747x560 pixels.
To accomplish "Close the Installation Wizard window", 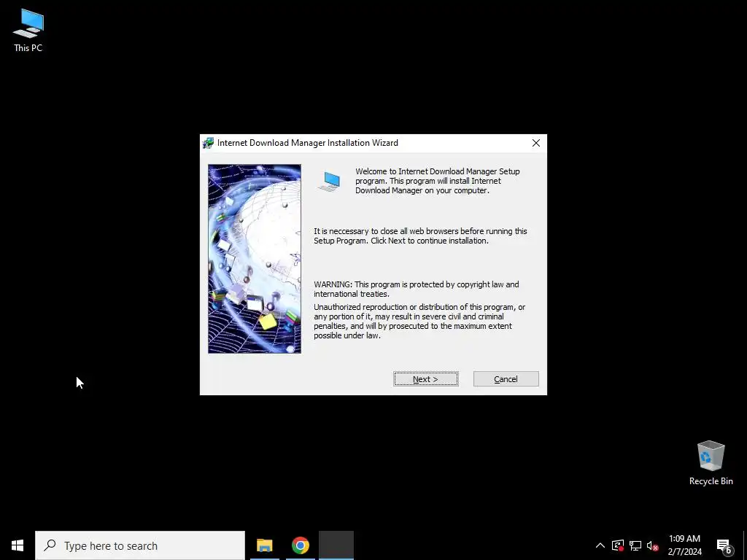I will coord(536,143).
